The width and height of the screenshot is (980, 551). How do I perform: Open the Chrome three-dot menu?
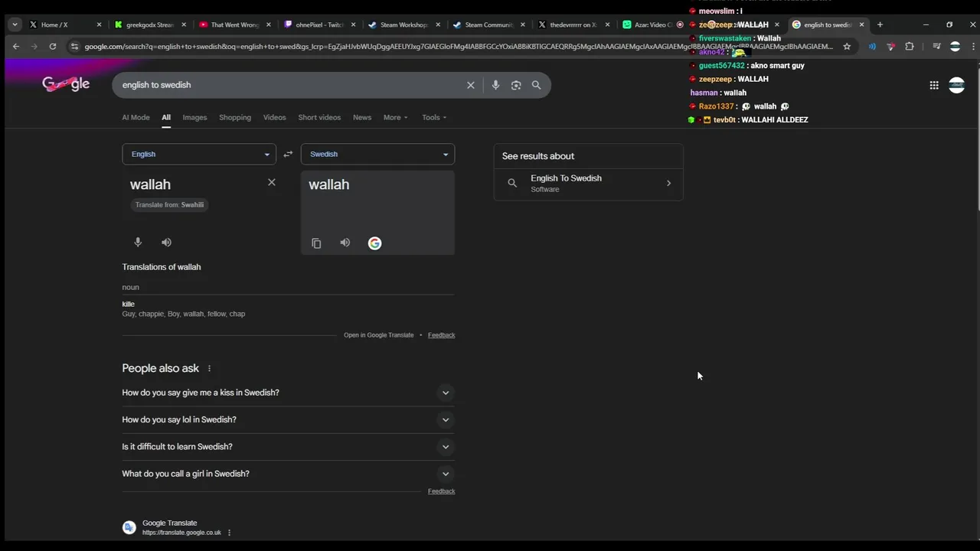pos(973,46)
